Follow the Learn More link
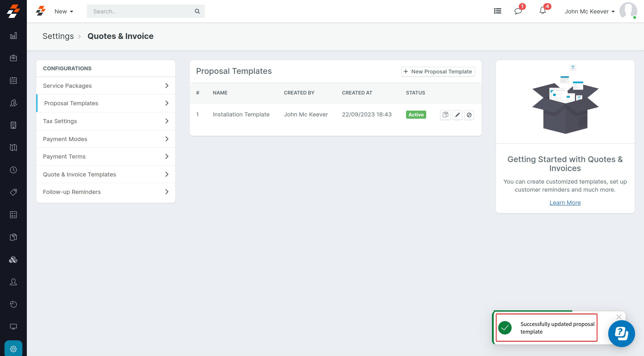Screen dimensions: 644x356 tap(565, 203)
